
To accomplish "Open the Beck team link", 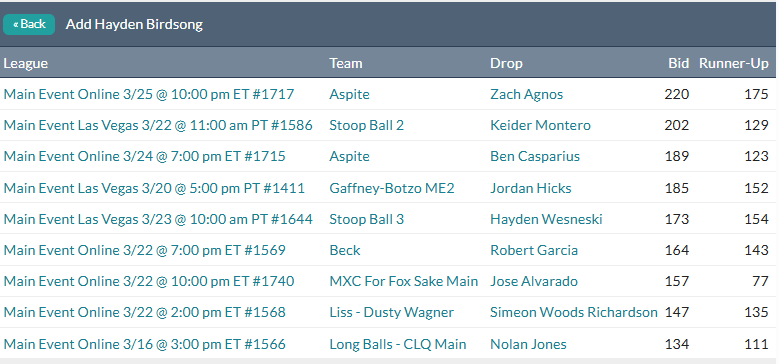I will point(345,250).
